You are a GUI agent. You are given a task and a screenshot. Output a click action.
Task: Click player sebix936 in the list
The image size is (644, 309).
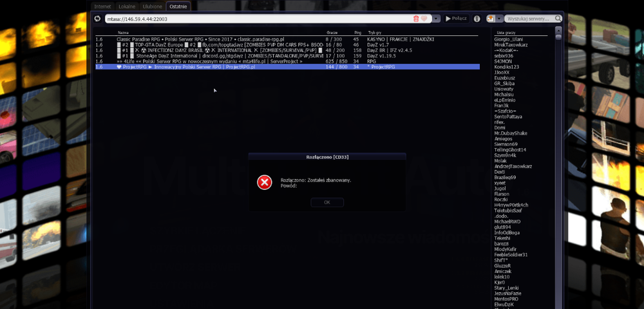click(x=504, y=56)
